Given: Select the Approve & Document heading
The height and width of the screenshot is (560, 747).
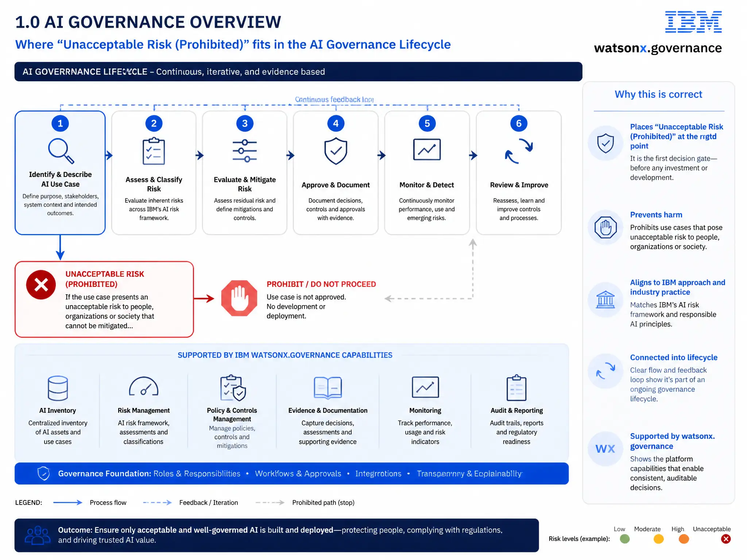Looking at the screenshot, I should coord(336,185).
